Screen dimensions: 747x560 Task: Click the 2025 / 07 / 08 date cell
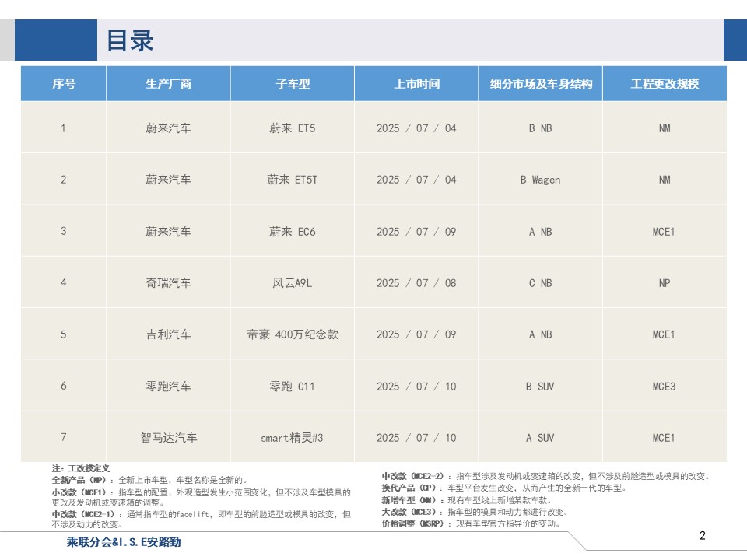coord(416,283)
